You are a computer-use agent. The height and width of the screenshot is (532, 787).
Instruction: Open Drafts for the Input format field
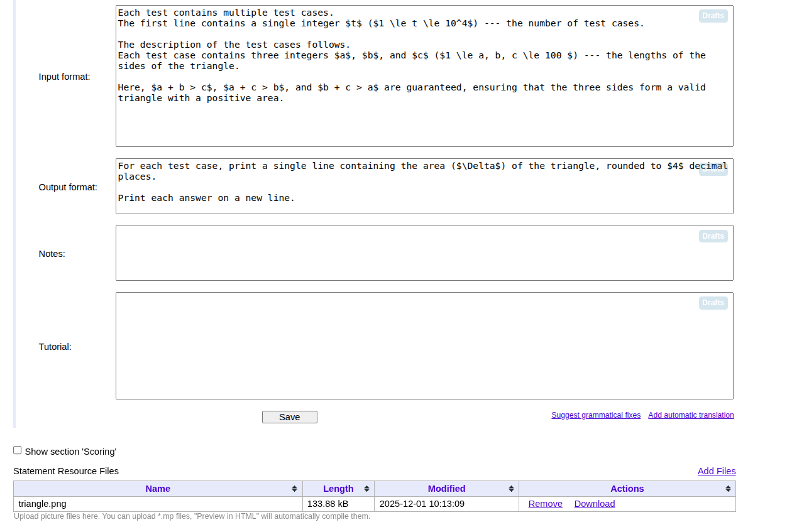click(x=713, y=16)
